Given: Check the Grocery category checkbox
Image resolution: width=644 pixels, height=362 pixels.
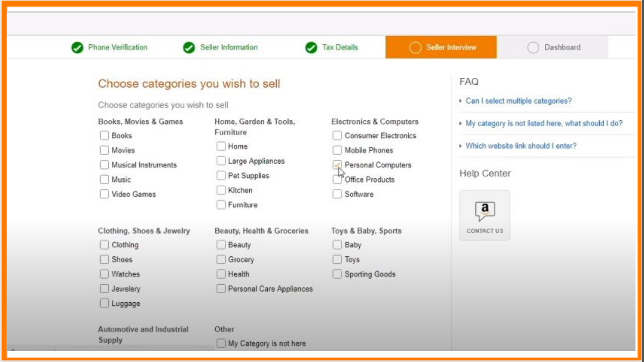Looking at the screenshot, I should (221, 259).
